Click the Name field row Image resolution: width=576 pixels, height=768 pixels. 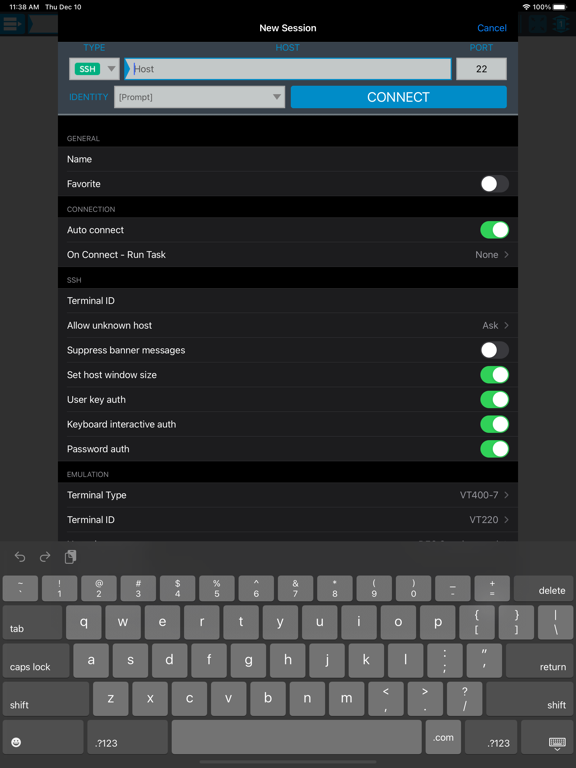(288, 159)
